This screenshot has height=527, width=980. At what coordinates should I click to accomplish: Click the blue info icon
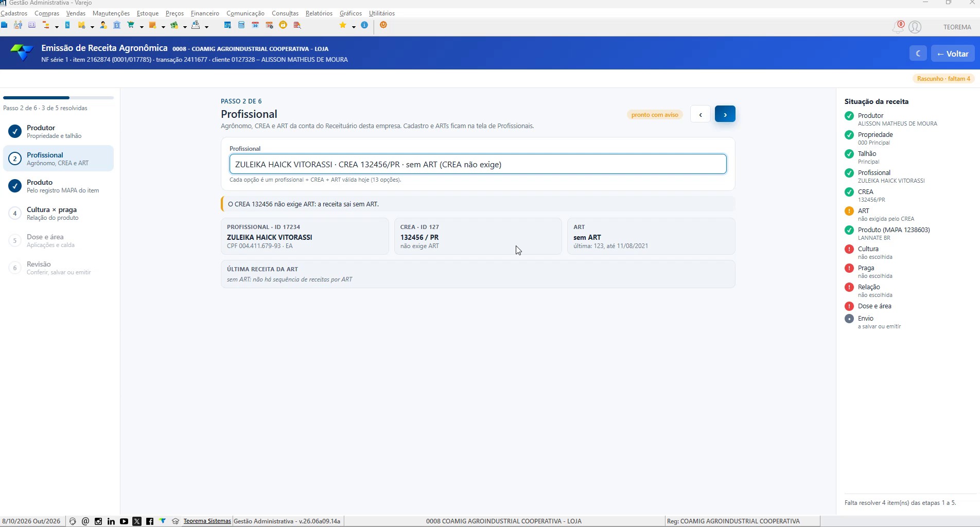[364, 25]
